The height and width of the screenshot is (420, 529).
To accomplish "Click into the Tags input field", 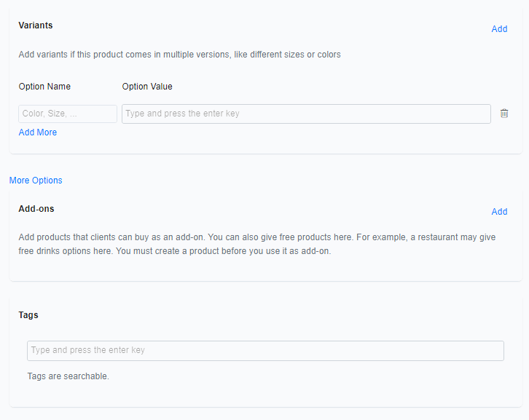I will [x=265, y=350].
